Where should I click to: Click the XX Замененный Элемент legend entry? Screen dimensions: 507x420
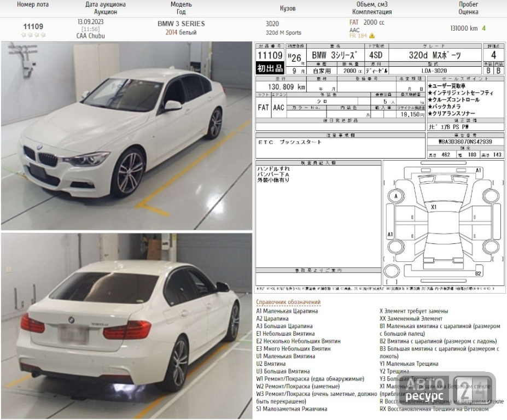[x=411, y=318]
